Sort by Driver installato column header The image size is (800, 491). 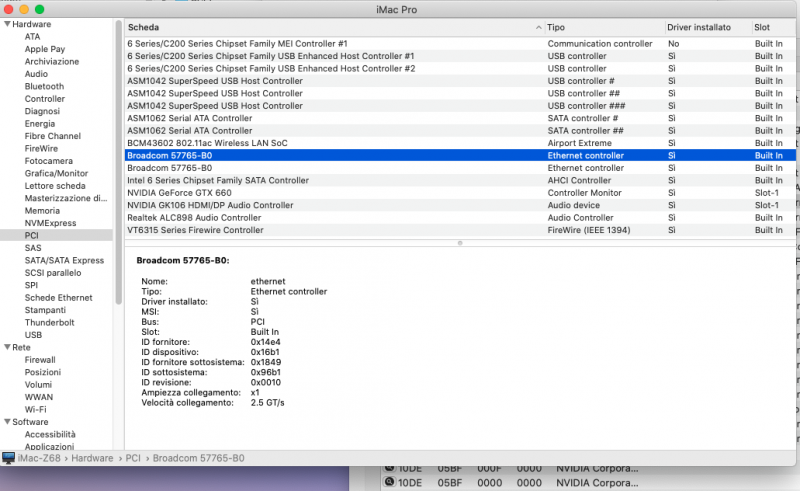coord(698,28)
